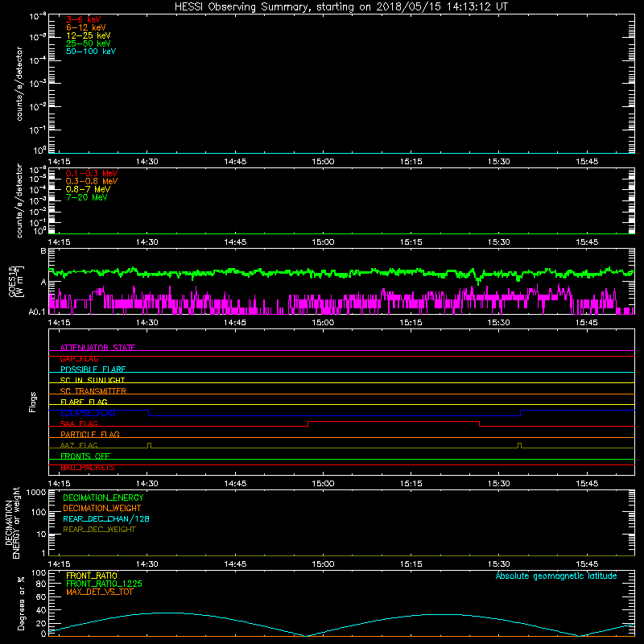Screen dimensions: 644x644
Task: Click the vertical Flags axis title
Action: click(x=33, y=402)
